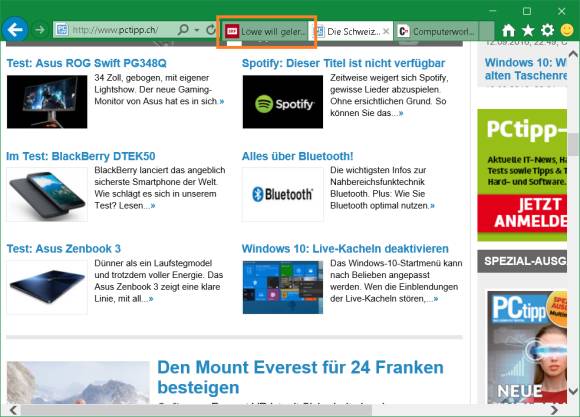This screenshot has height=417, width=580.
Task: Open 'Test: Asus Zenbook 3' article
Action: coord(64,249)
